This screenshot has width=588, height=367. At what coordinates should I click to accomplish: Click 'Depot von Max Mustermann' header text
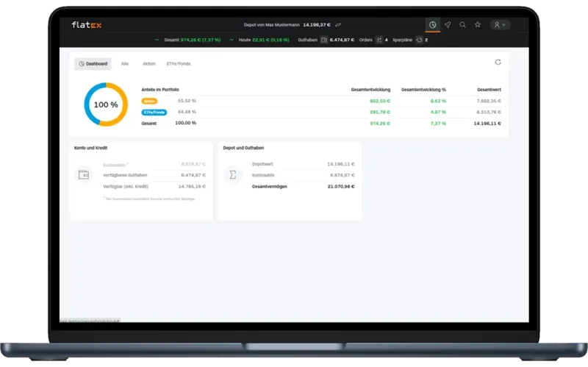[x=271, y=25]
